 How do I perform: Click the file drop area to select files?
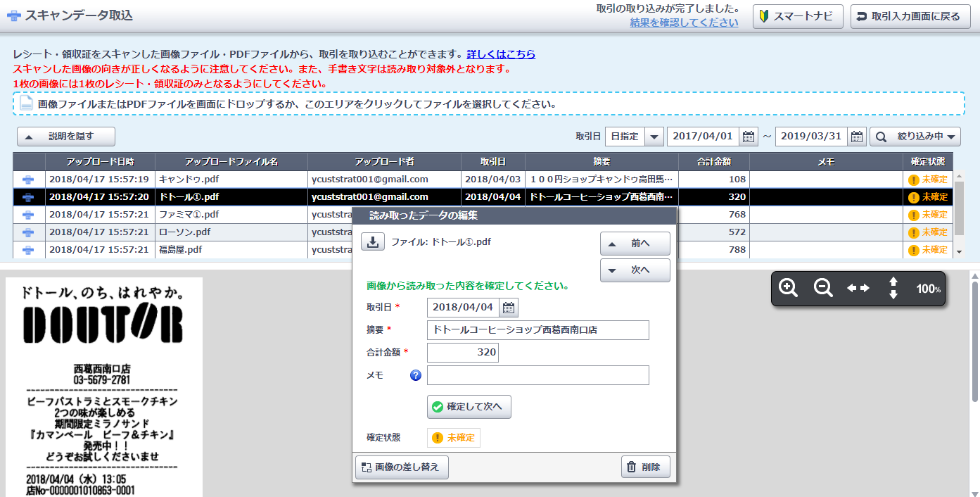[489, 103]
